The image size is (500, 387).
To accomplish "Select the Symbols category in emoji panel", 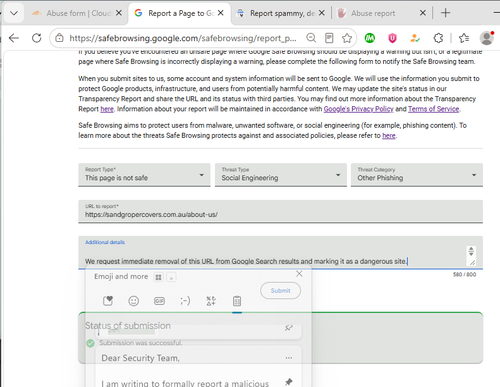I will (211, 301).
